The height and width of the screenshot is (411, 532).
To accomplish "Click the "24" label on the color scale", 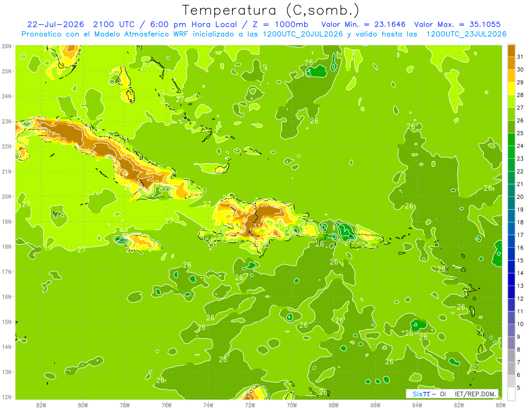I will [x=520, y=145].
